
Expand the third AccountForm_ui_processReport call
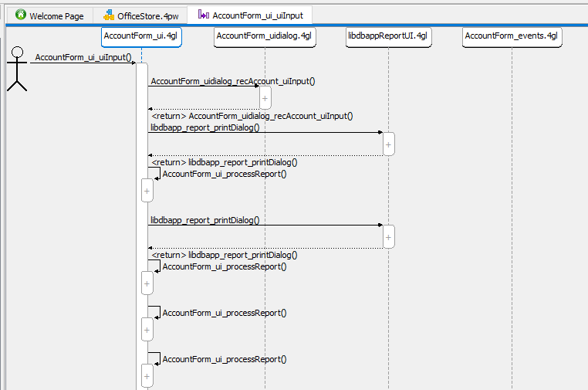[x=147, y=330]
